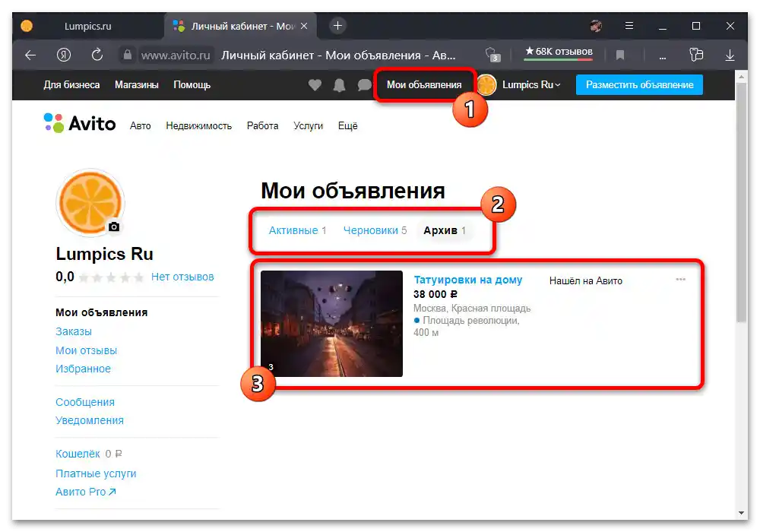Click the 38 000 ₽ listing price

coord(435,294)
